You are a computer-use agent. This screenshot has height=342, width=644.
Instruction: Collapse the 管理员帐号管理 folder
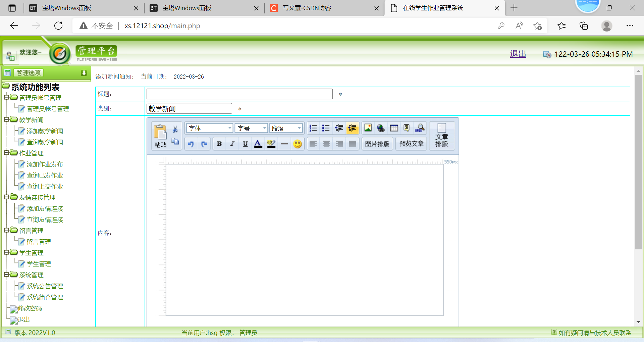[6, 97]
